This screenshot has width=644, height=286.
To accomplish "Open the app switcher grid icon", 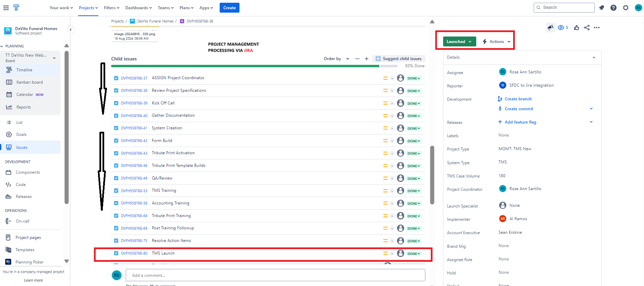I will pyautogui.click(x=6, y=8).
